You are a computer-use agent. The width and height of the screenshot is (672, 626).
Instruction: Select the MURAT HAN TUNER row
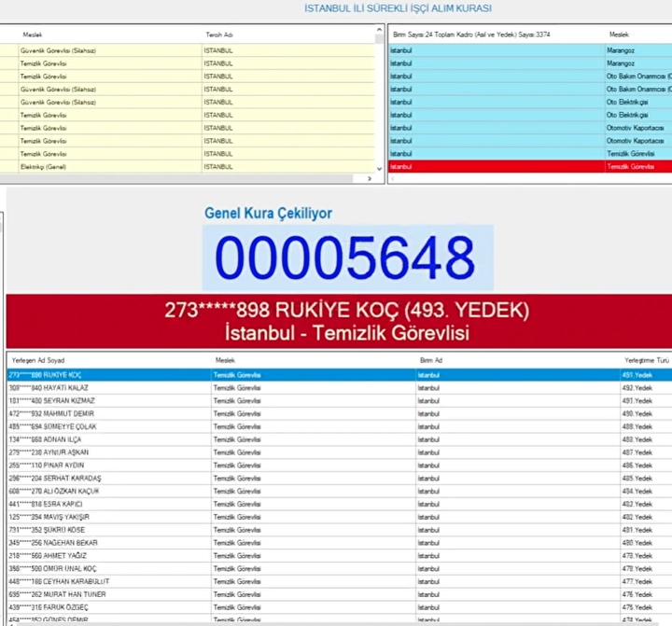340,594
